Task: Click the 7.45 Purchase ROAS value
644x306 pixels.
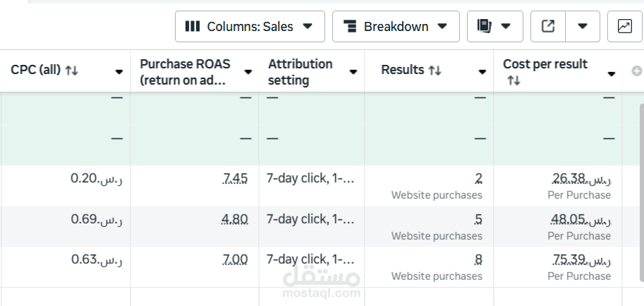Action: tap(235, 178)
